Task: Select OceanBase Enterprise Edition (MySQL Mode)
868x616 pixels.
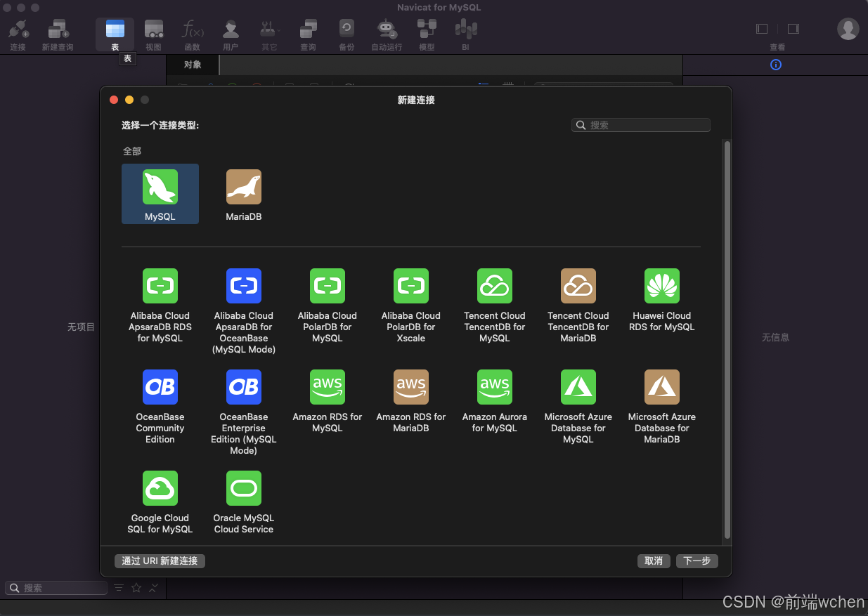Action: coord(244,412)
